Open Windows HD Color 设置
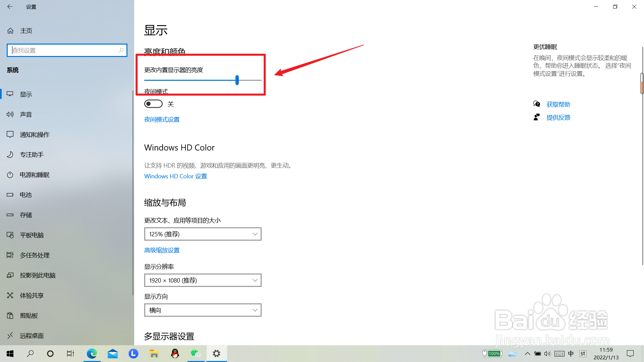The image size is (644, 362). [175, 176]
